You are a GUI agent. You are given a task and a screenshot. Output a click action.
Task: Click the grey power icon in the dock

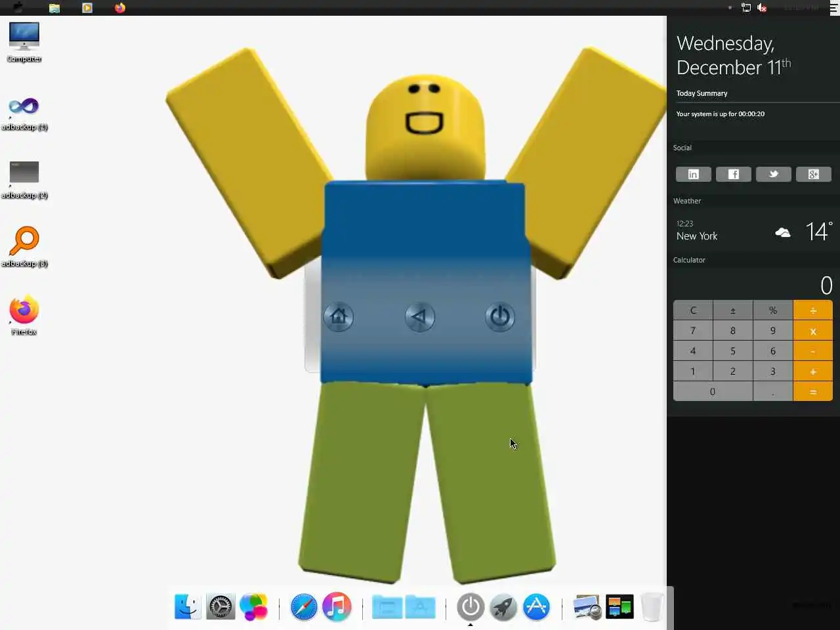pyautogui.click(x=471, y=607)
